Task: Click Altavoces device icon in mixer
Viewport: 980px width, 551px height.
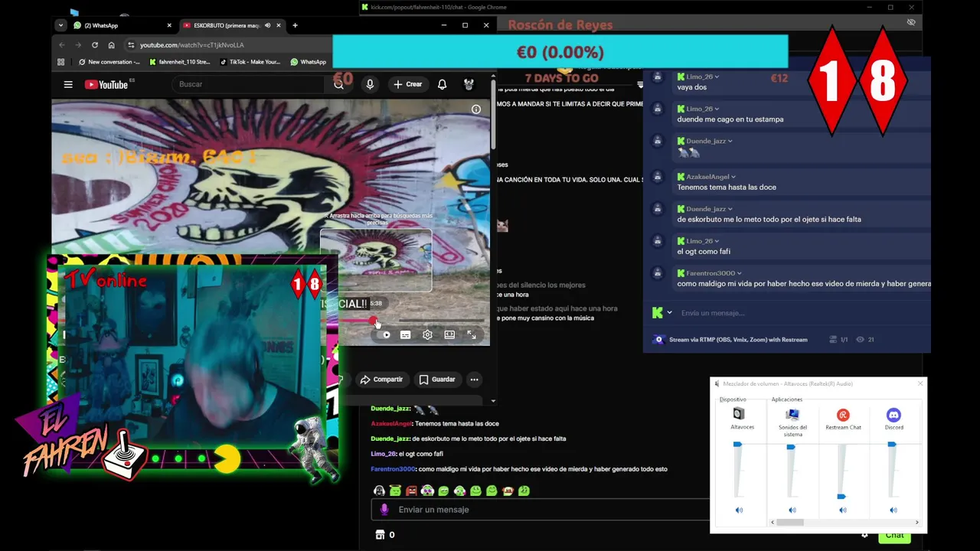Action: pyautogui.click(x=738, y=414)
